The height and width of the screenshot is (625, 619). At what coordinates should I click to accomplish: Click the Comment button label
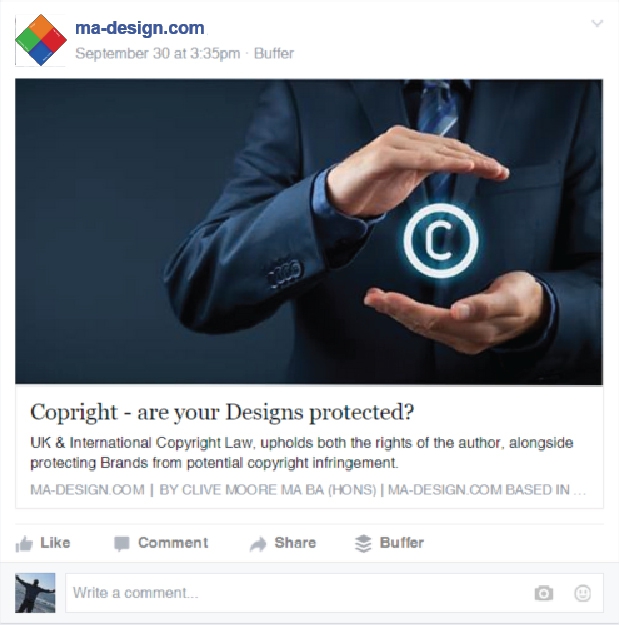tap(173, 543)
